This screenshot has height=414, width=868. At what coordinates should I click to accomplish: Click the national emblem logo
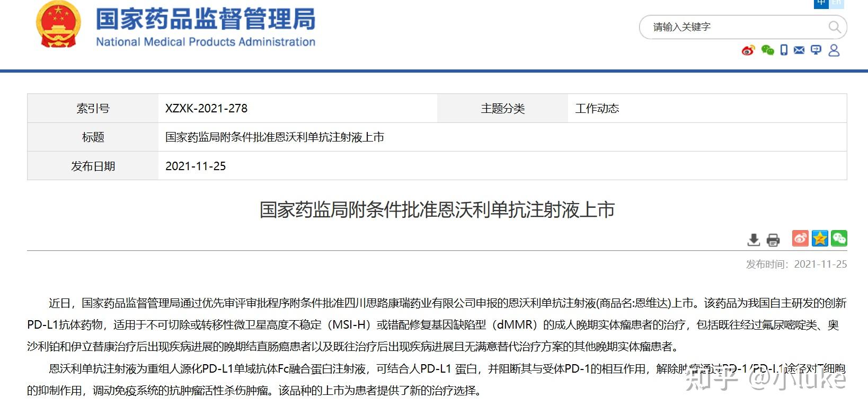(x=58, y=24)
